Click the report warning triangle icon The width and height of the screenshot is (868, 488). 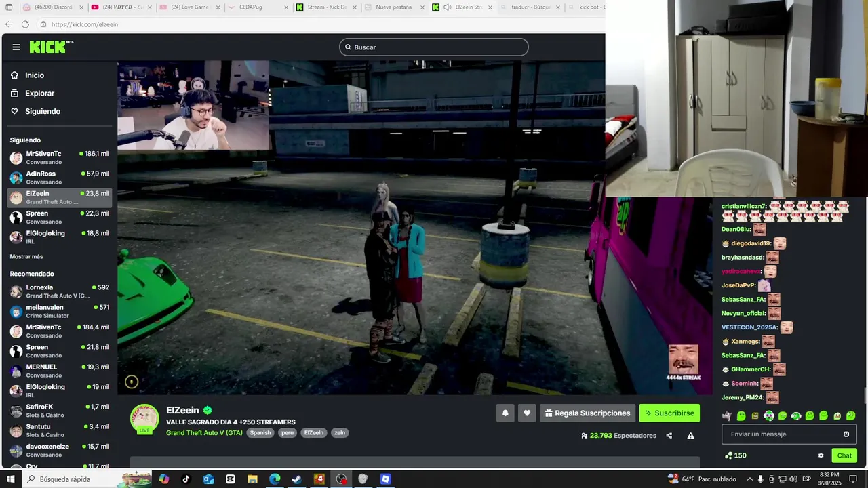690,436
